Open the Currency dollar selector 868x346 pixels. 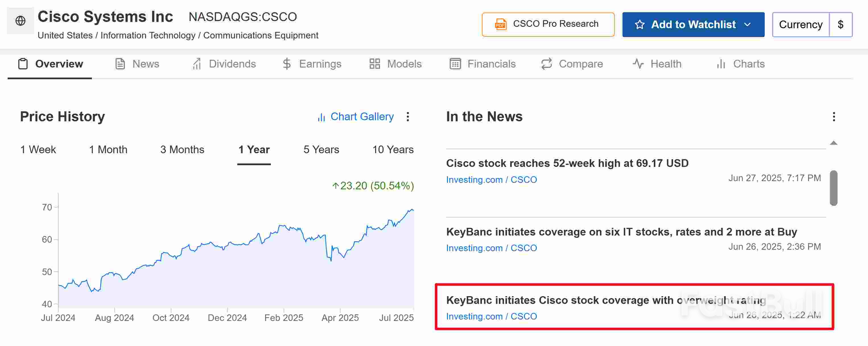(840, 24)
